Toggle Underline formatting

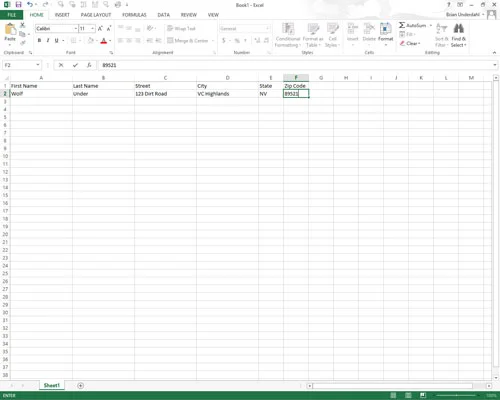[x=56, y=40]
